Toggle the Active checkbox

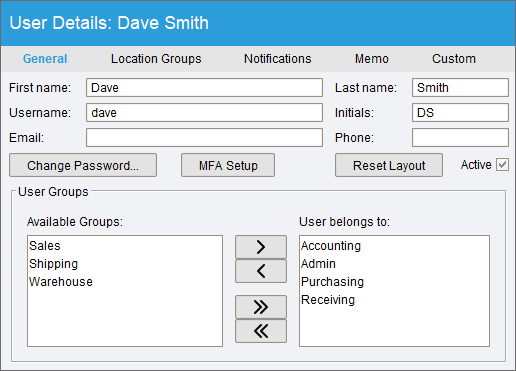click(x=502, y=165)
